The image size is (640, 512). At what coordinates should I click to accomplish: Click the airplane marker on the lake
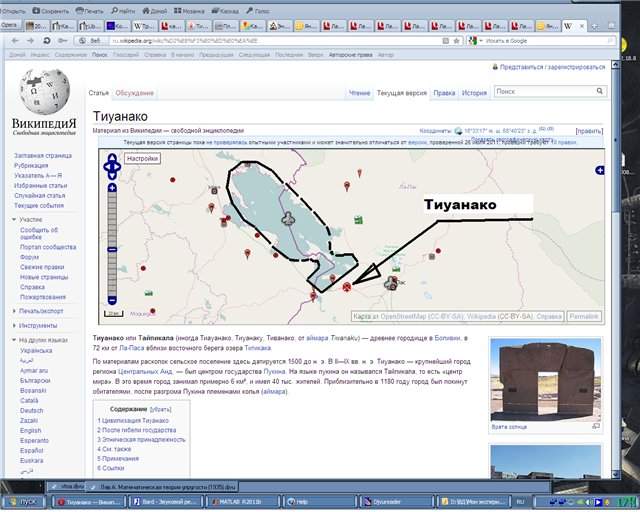tap(290, 217)
